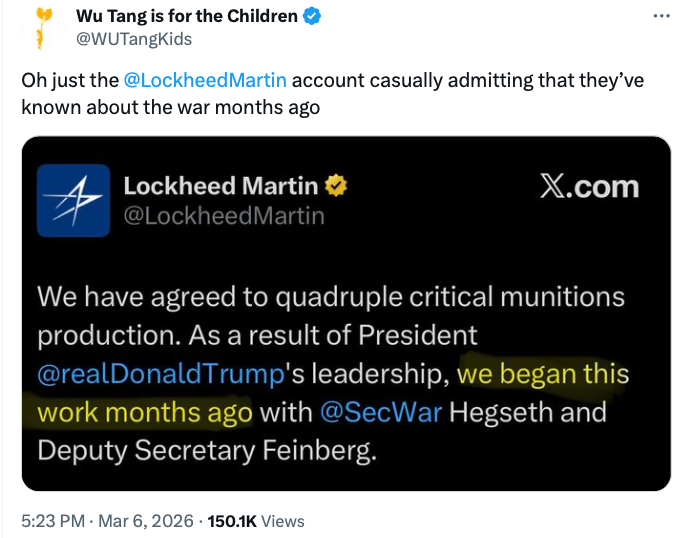Click the blue verified badge by Wu Tang name
The height and width of the screenshot is (538, 688).
313,16
